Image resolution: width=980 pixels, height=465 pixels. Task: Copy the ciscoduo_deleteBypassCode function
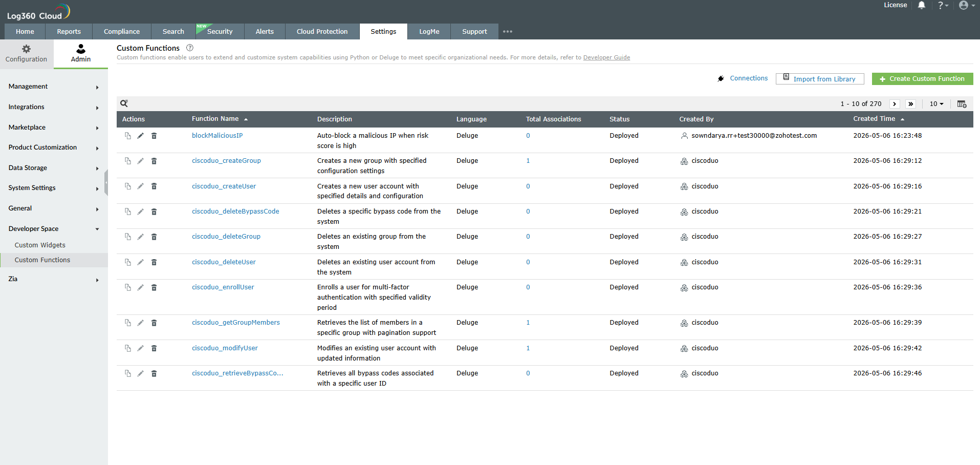coord(127,212)
